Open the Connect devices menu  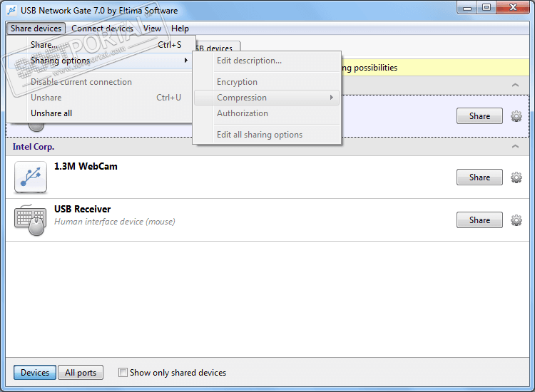102,29
